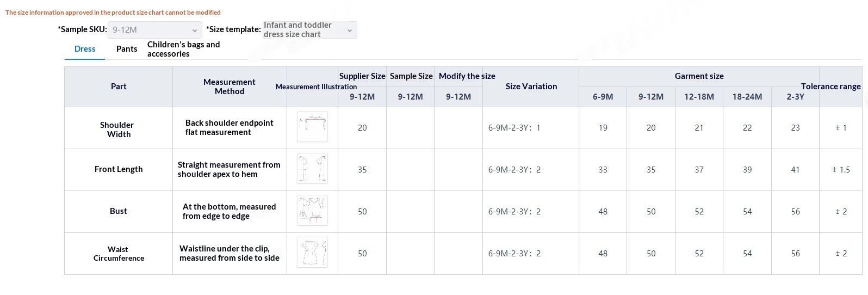The height and width of the screenshot is (295, 868).
Task: Click Shoulder Width size variation text
Action: tap(514, 128)
